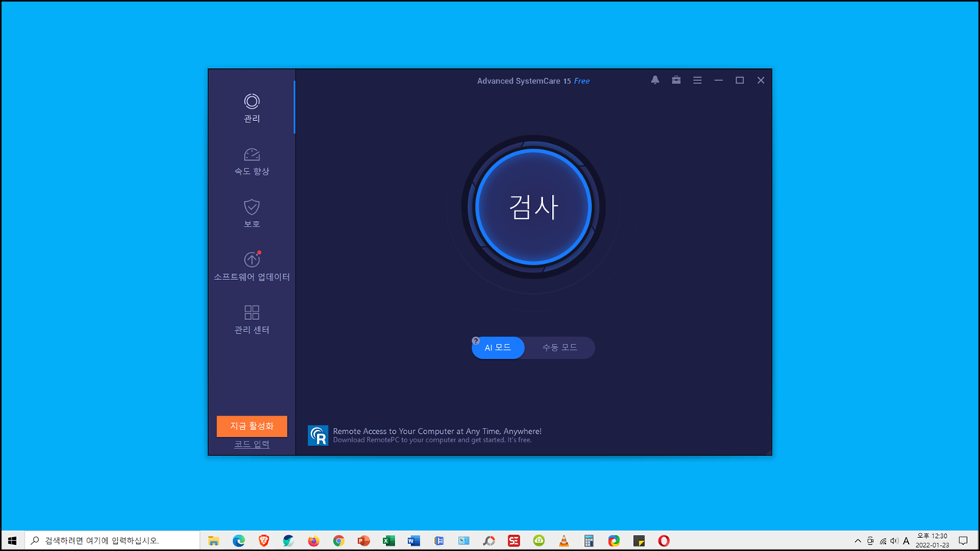Enable AI 모드
Image resolution: width=980 pixels, height=551 pixels.
click(x=498, y=347)
